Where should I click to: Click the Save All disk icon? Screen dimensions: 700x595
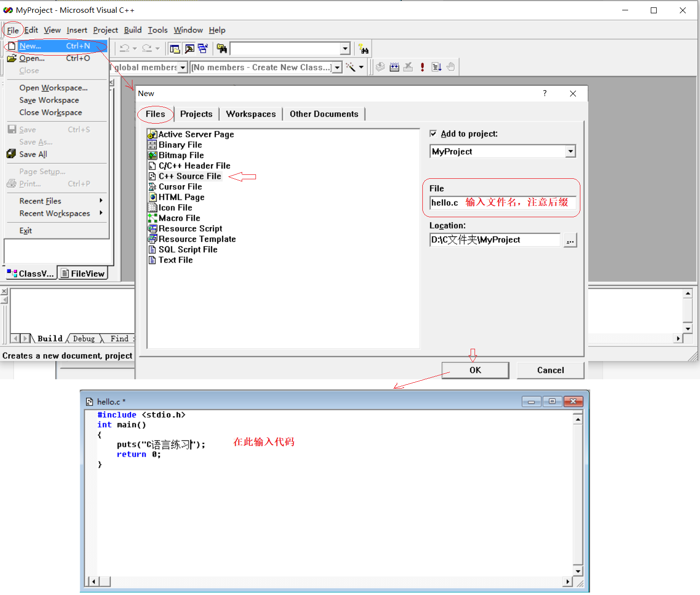(x=11, y=154)
